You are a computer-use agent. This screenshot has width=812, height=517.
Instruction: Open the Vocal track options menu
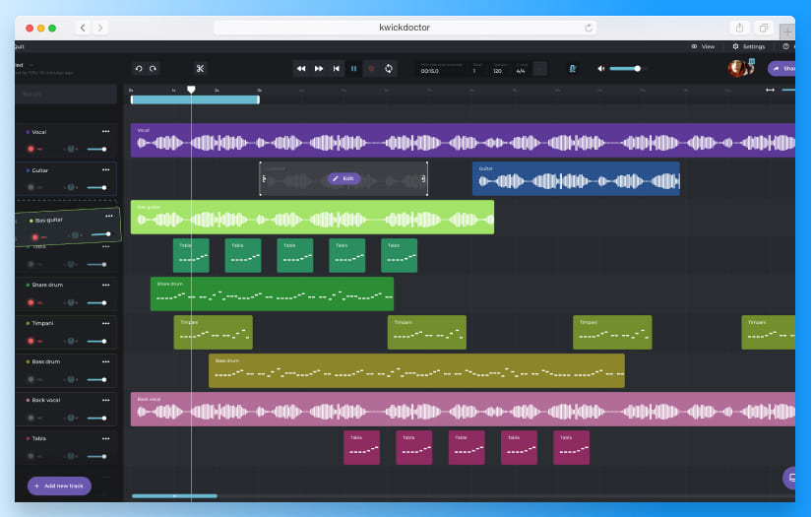click(x=106, y=132)
